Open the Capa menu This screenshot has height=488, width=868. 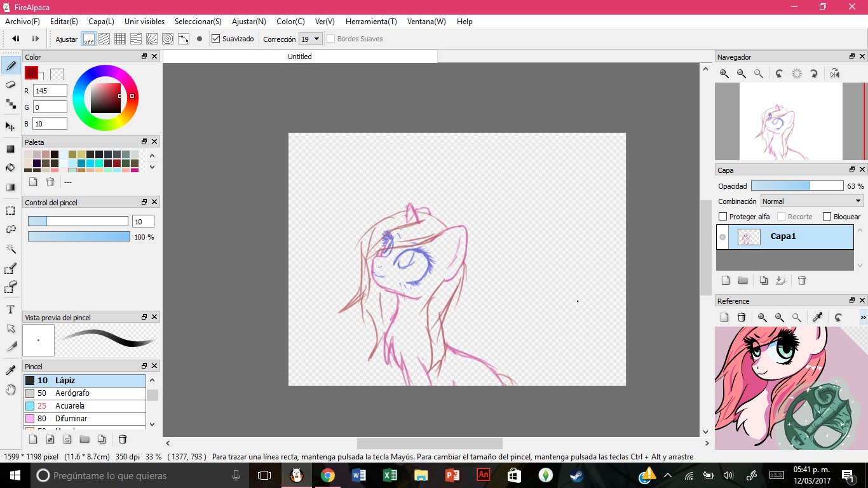click(x=102, y=22)
